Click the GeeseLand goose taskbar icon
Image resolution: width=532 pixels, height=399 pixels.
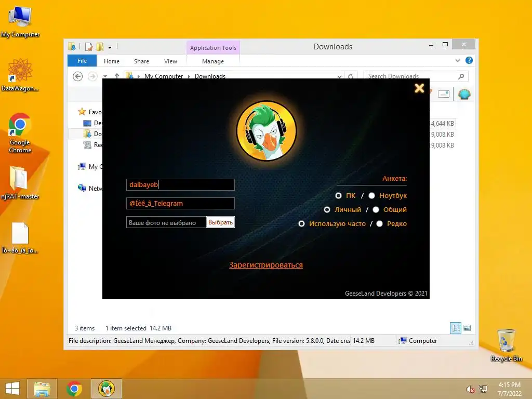(107, 389)
